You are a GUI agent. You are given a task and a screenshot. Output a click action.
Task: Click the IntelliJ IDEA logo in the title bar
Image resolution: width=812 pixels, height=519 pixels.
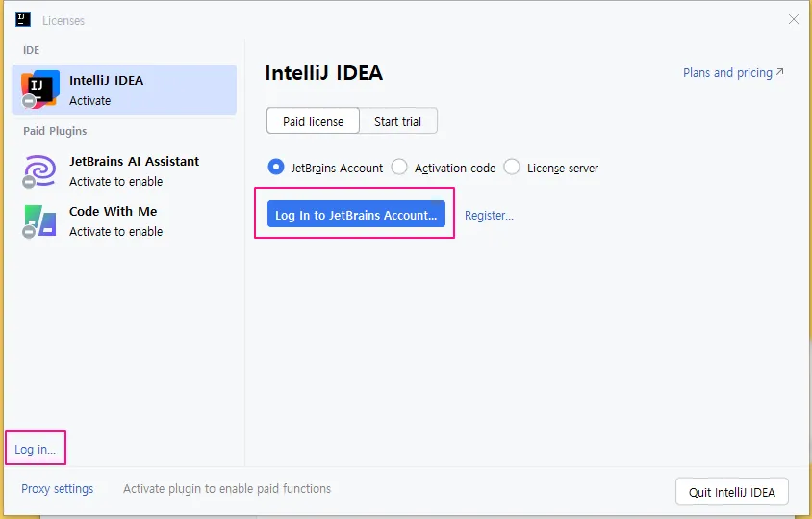[23, 19]
